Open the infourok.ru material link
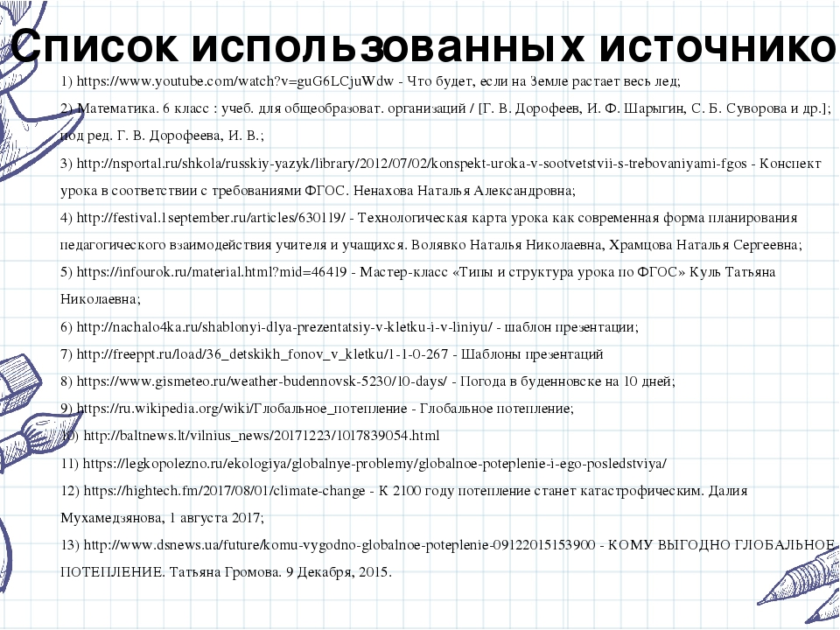The width and height of the screenshot is (840, 630). [x=212, y=272]
